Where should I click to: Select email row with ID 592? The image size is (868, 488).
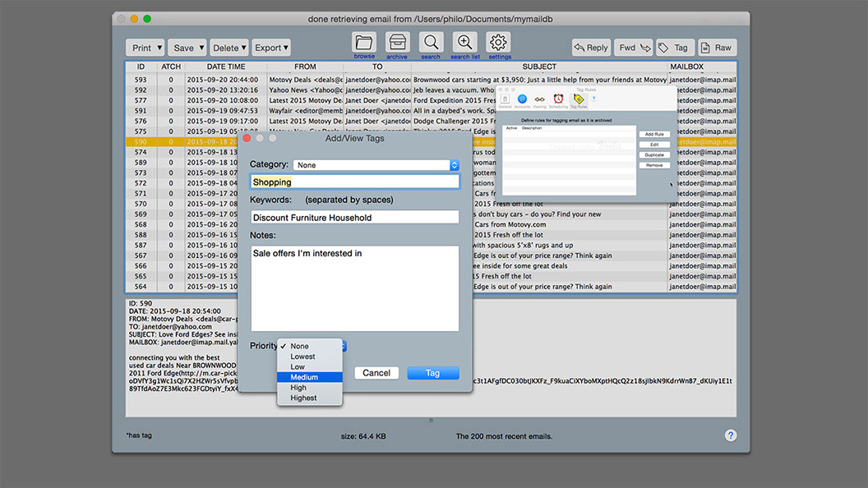tap(310, 90)
